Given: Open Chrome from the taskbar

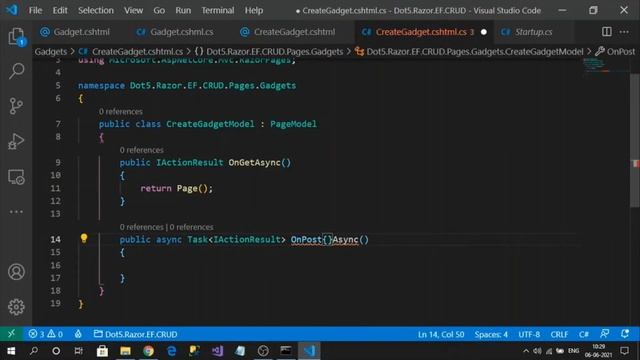Looking at the screenshot, I should (148, 351).
